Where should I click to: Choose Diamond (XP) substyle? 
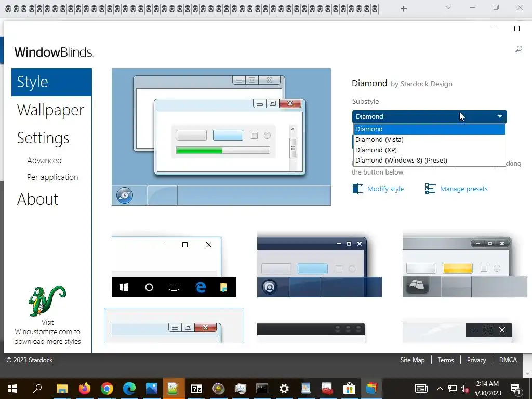coord(429,150)
